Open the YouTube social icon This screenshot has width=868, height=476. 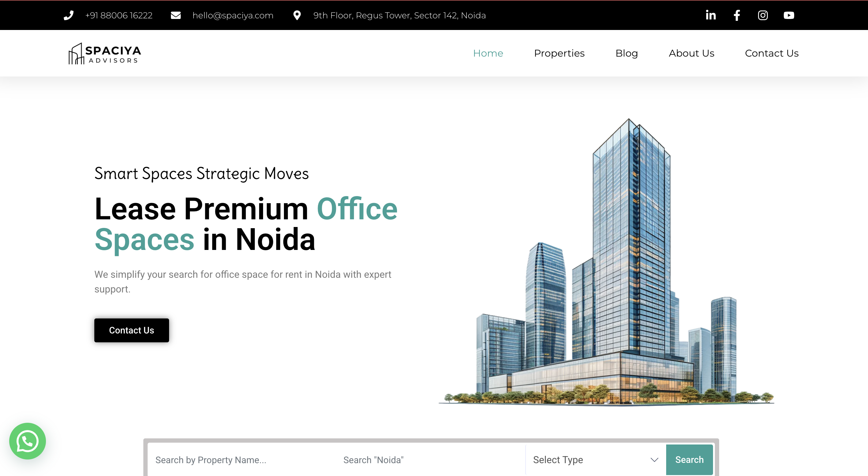788,15
